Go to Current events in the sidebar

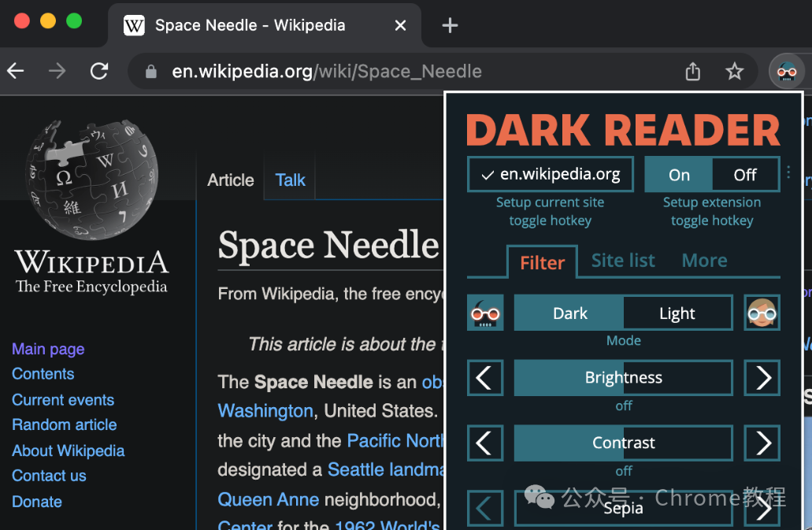[x=63, y=399]
